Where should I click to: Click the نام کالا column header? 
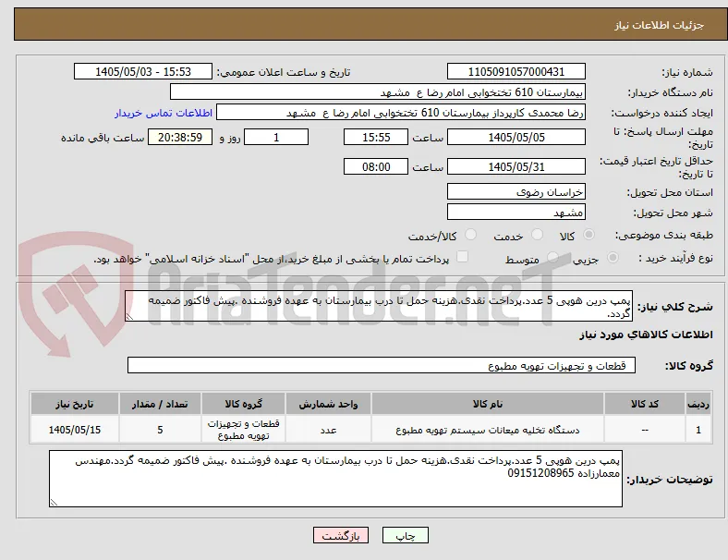click(x=488, y=404)
